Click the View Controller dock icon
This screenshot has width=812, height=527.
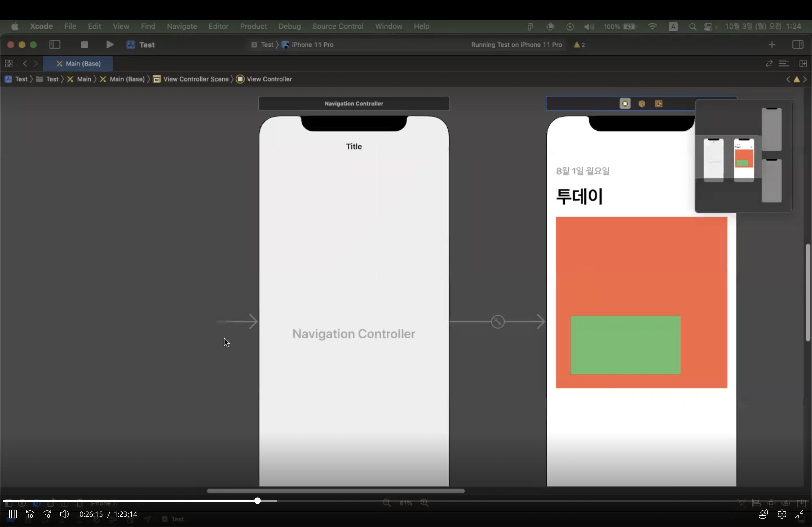(625, 104)
